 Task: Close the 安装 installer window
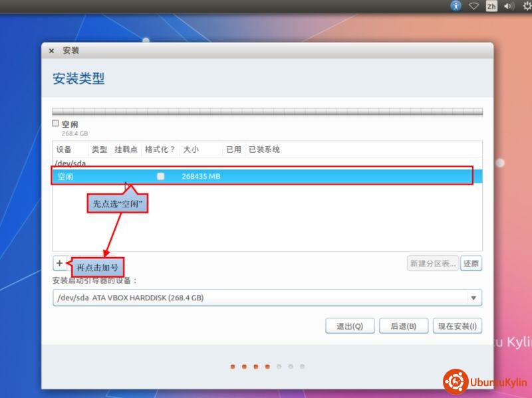52,50
